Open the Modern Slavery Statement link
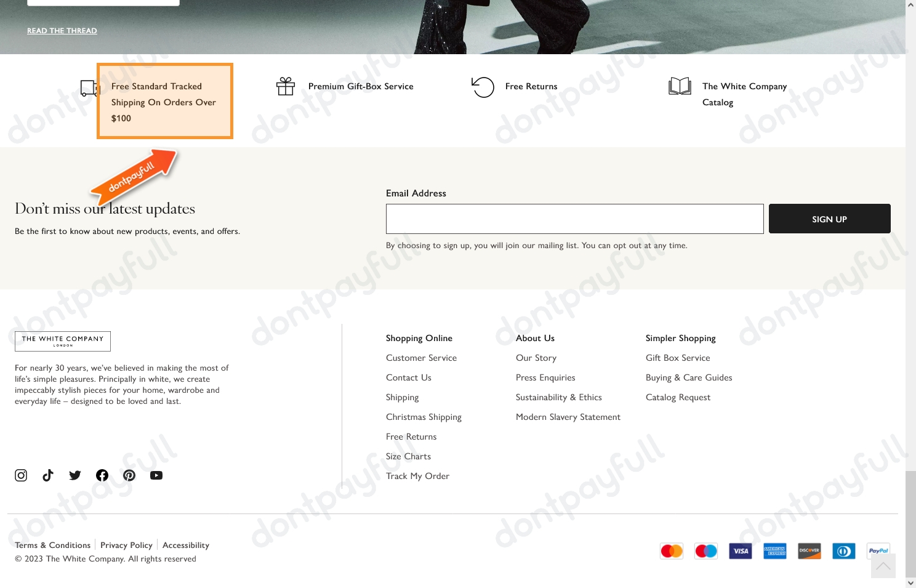 568,416
